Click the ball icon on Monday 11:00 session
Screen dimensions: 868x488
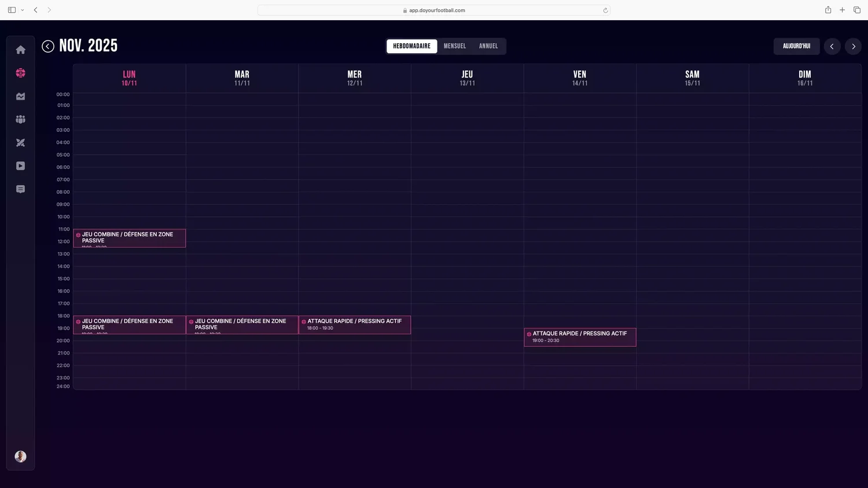coord(78,235)
